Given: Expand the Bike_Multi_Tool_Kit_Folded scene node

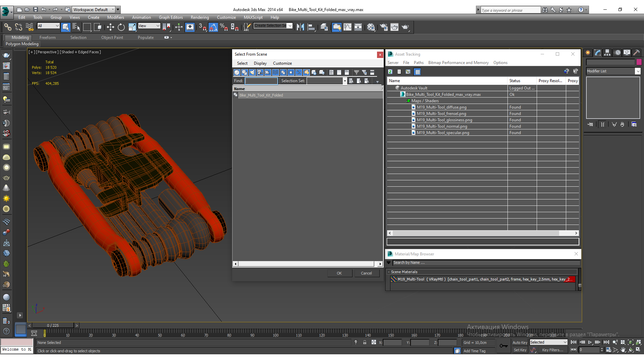Looking at the screenshot, I should pos(235,95).
